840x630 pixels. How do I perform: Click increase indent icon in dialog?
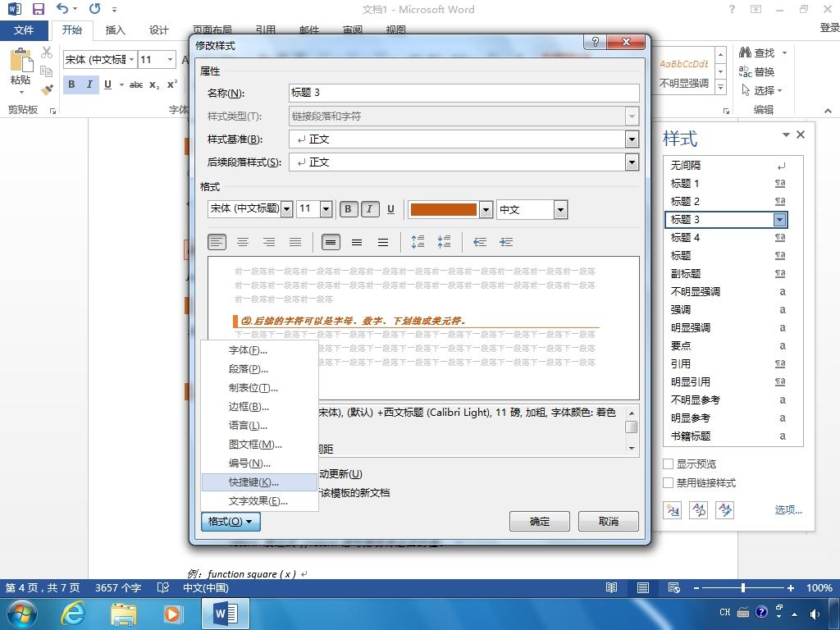click(505, 242)
